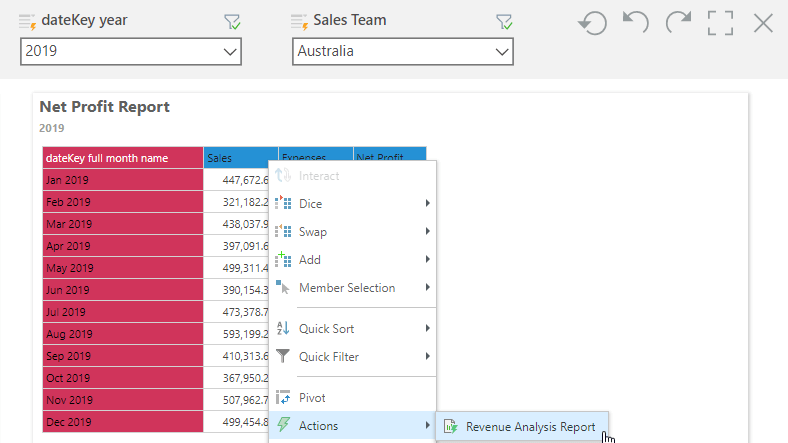Select the Feb 2019 row header
Image resolution: width=788 pixels, height=443 pixels.
[x=123, y=202]
